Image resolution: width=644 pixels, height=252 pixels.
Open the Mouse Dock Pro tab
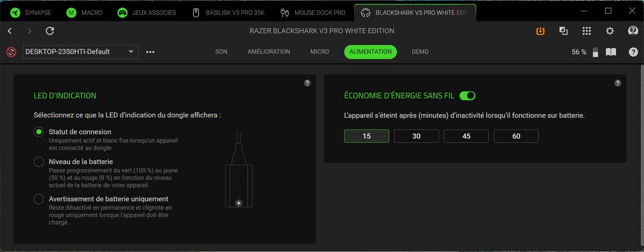(312, 12)
